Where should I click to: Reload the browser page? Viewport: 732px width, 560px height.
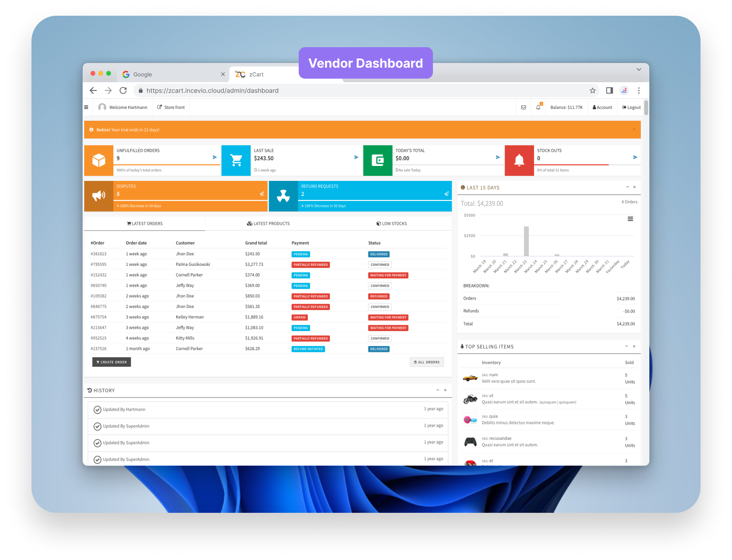coord(123,91)
